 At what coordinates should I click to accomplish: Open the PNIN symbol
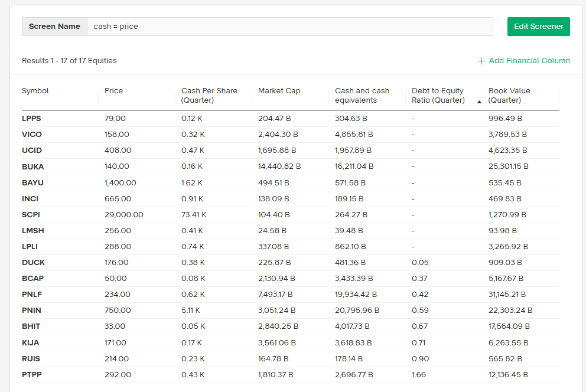(x=31, y=311)
